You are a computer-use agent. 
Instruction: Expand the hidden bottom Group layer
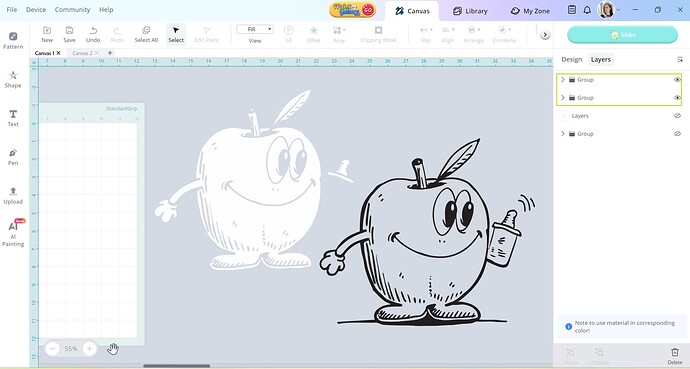(x=562, y=134)
